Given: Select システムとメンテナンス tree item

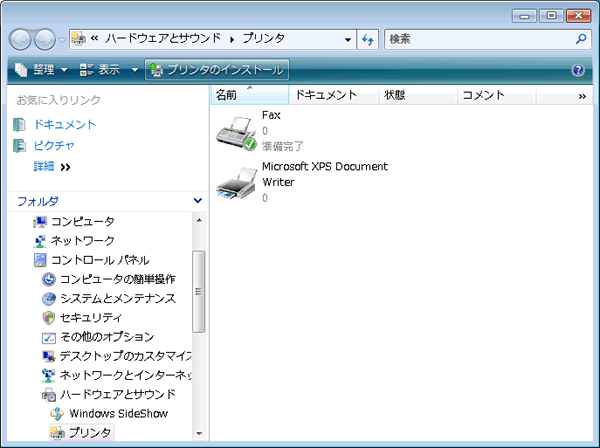Looking at the screenshot, I should pos(118,298).
